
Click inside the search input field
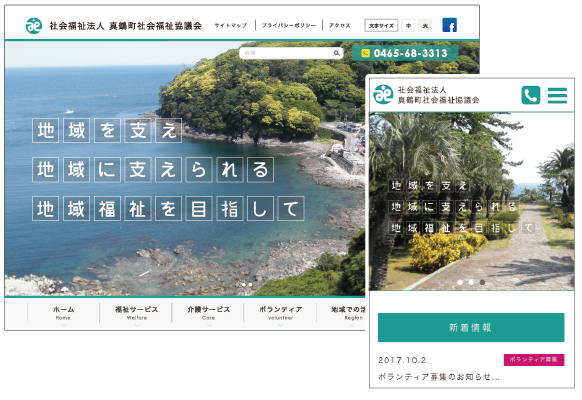coord(287,53)
